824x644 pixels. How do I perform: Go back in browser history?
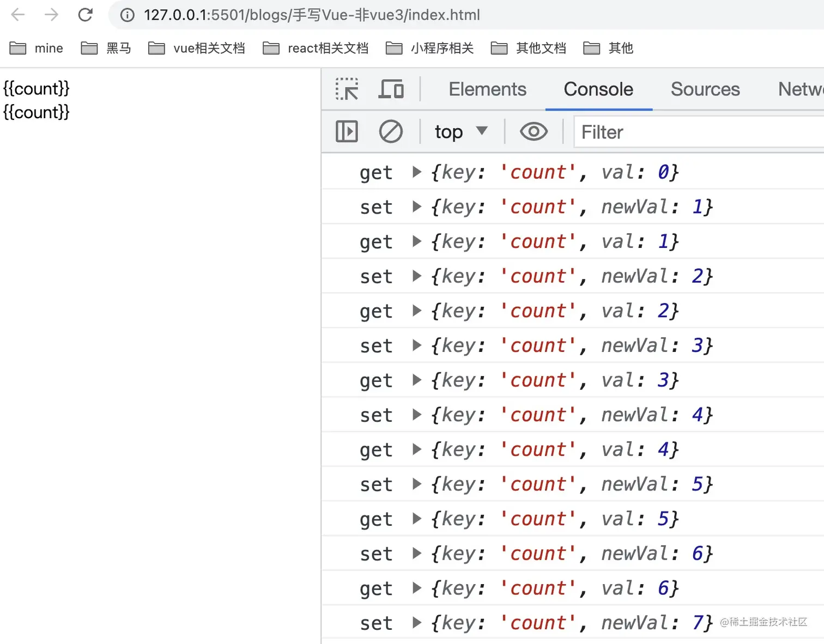(18, 15)
